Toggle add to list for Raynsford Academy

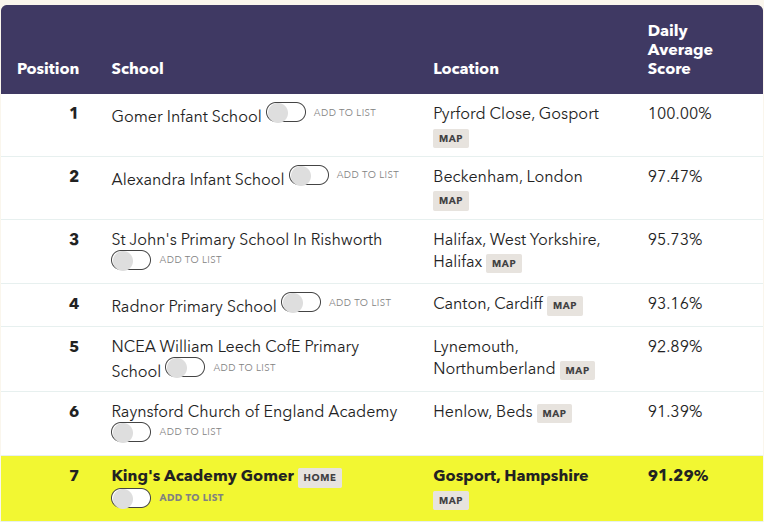[x=131, y=432]
